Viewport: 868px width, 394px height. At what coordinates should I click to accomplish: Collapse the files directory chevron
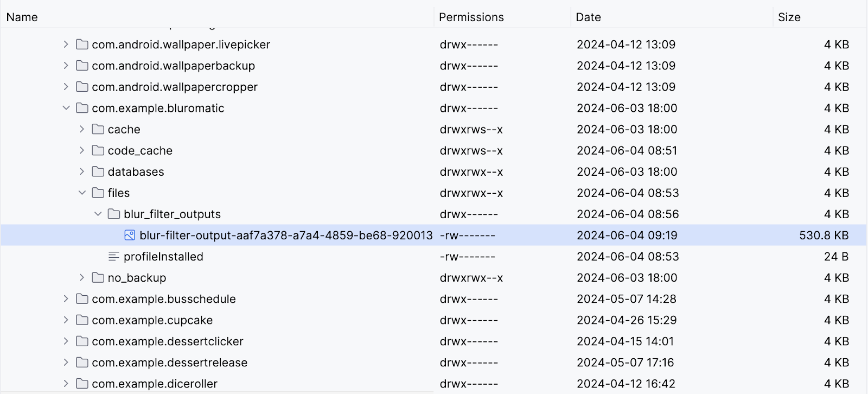tap(82, 193)
